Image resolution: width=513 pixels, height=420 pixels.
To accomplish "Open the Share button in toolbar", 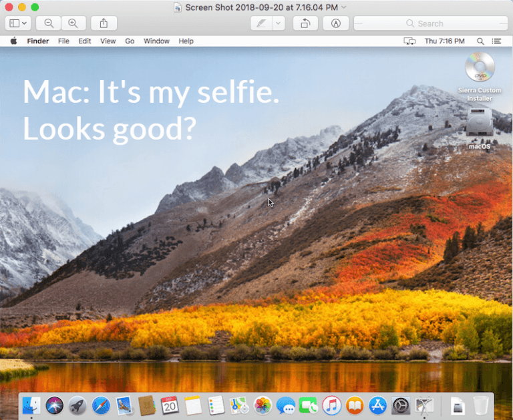I will pyautogui.click(x=104, y=23).
